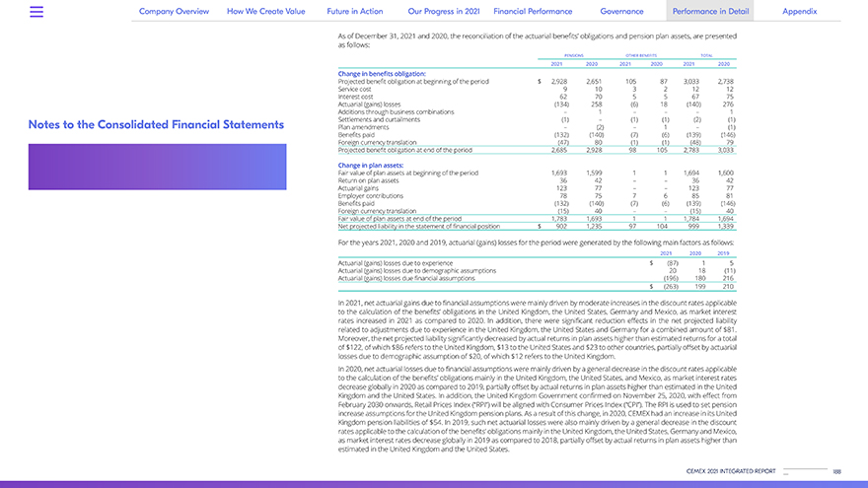Select the Change in benefits obligation heading
The width and height of the screenshot is (868, 488).
pyautogui.click(x=384, y=73)
